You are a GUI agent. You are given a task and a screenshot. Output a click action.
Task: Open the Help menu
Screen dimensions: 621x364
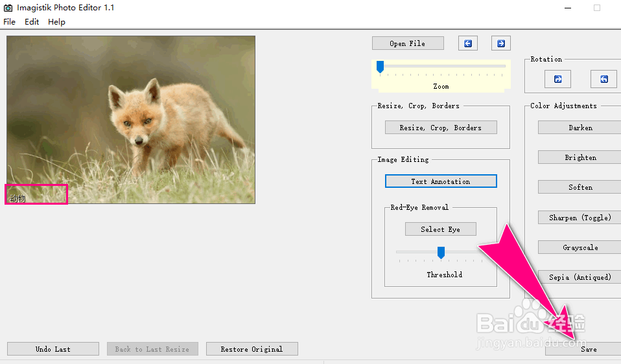click(x=56, y=21)
